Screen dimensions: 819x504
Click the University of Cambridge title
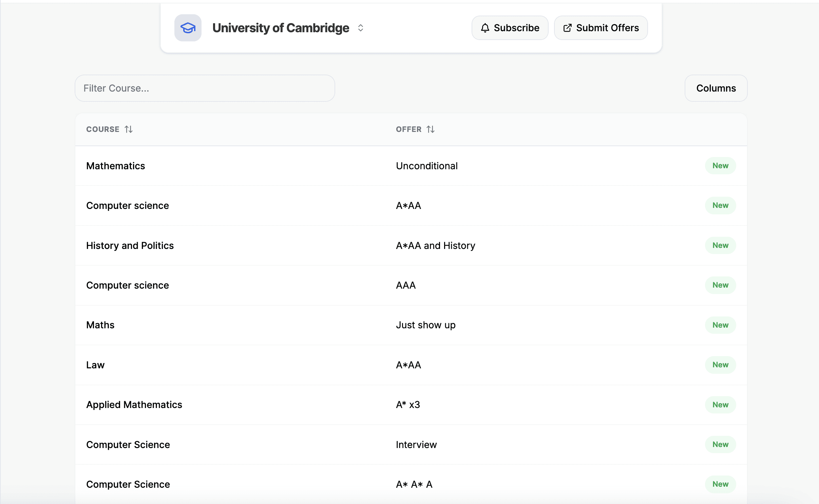pyautogui.click(x=281, y=28)
